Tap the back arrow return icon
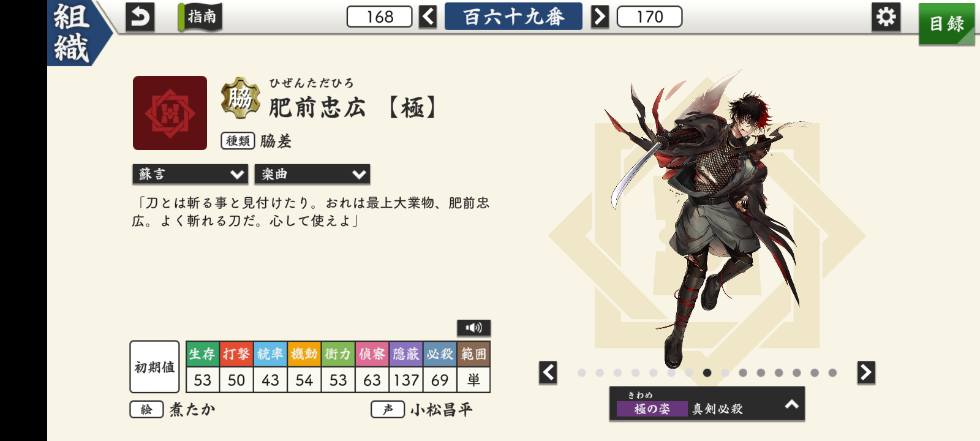Screen dimensions: 980x441 [140, 17]
